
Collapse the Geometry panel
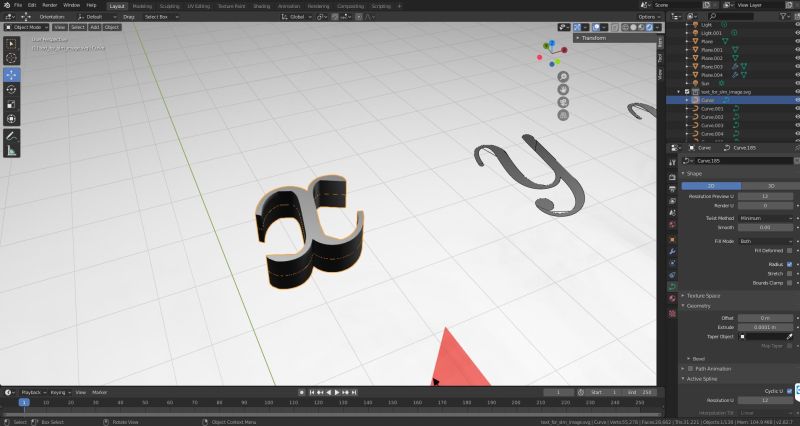coord(698,306)
